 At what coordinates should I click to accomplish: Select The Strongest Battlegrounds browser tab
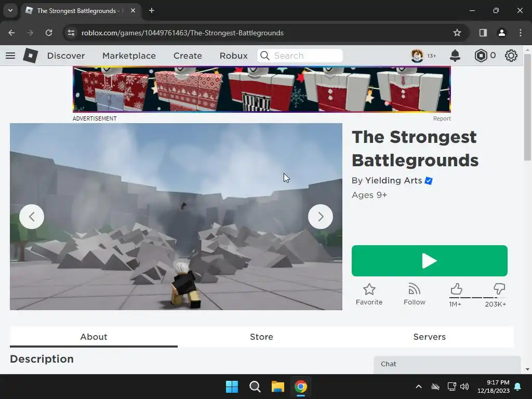point(79,10)
